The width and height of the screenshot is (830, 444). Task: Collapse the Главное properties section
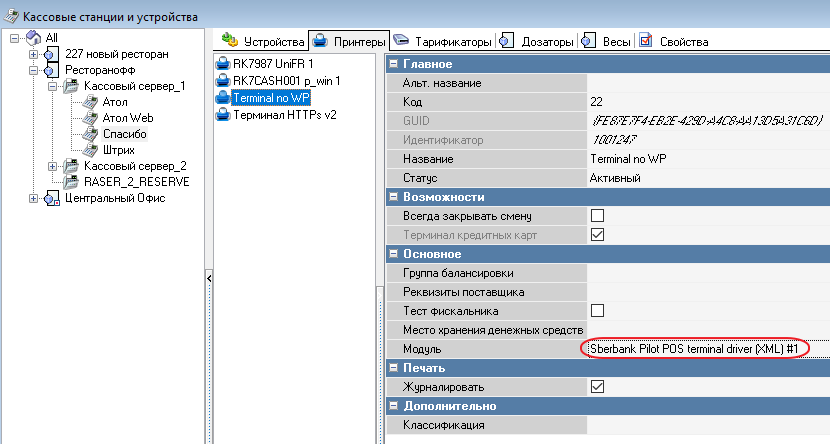(393, 64)
